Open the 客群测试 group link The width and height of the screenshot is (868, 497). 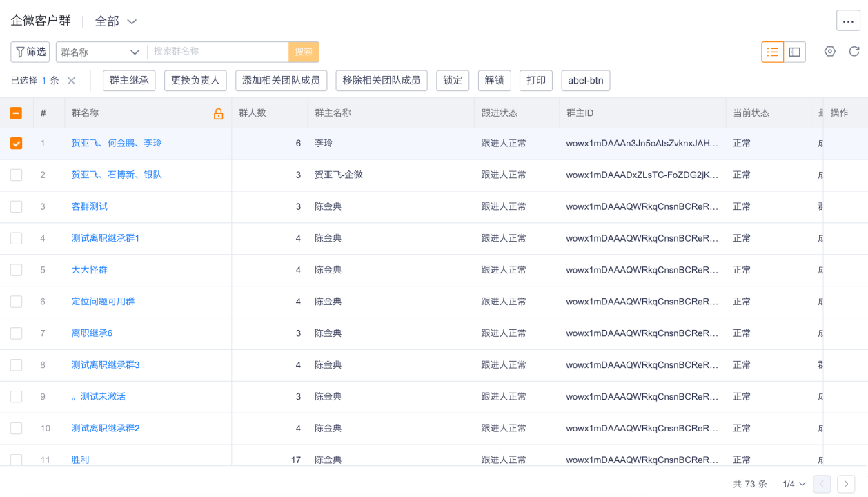90,206
